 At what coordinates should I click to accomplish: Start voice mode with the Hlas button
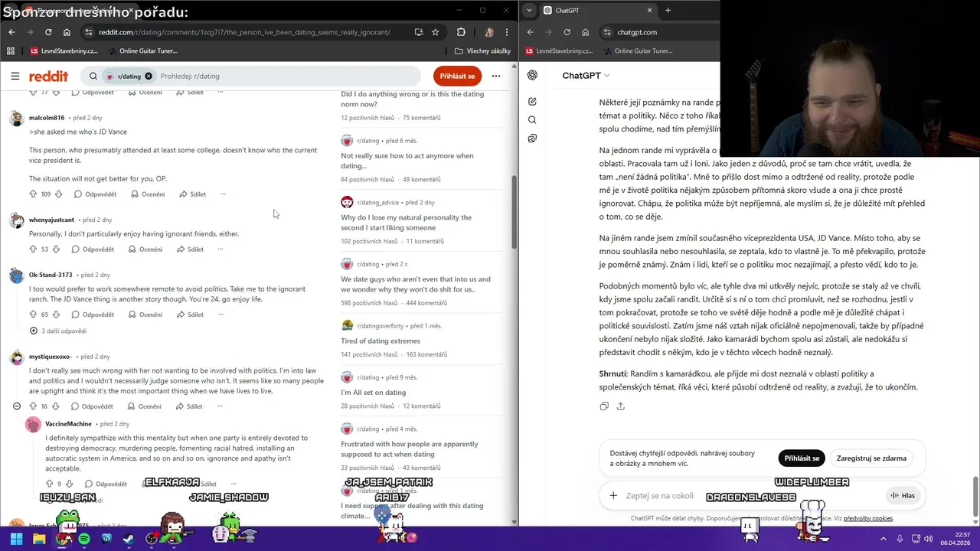point(903,495)
